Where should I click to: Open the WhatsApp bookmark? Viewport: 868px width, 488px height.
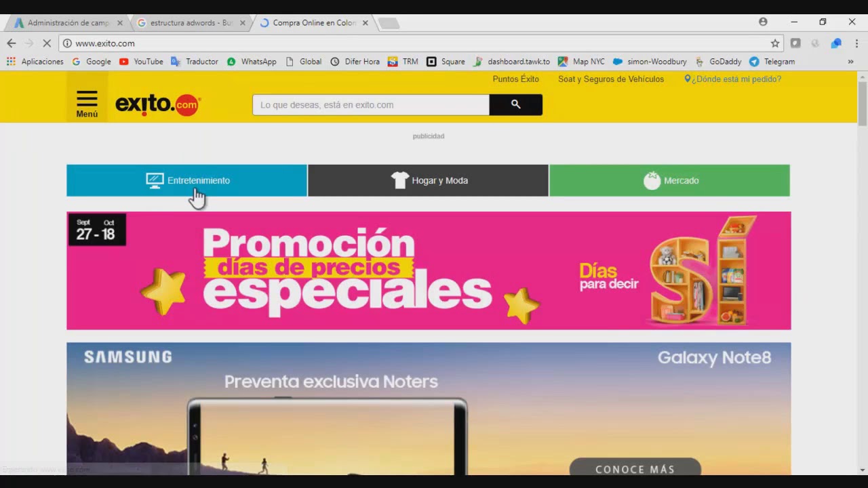point(252,62)
